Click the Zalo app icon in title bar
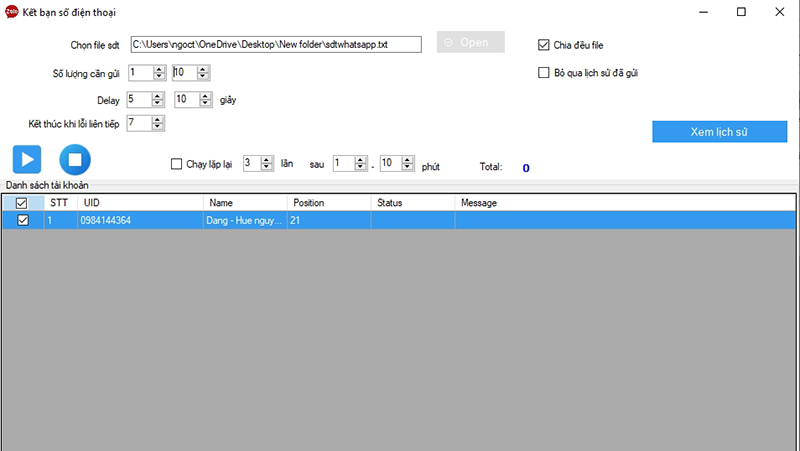Image resolution: width=800 pixels, height=451 pixels. (x=11, y=12)
